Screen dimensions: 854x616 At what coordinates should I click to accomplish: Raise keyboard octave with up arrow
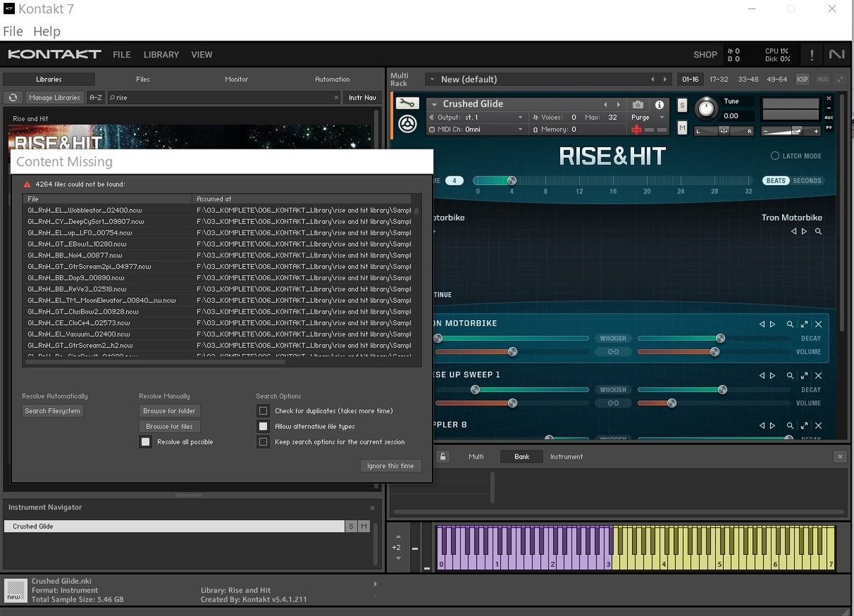397,536
